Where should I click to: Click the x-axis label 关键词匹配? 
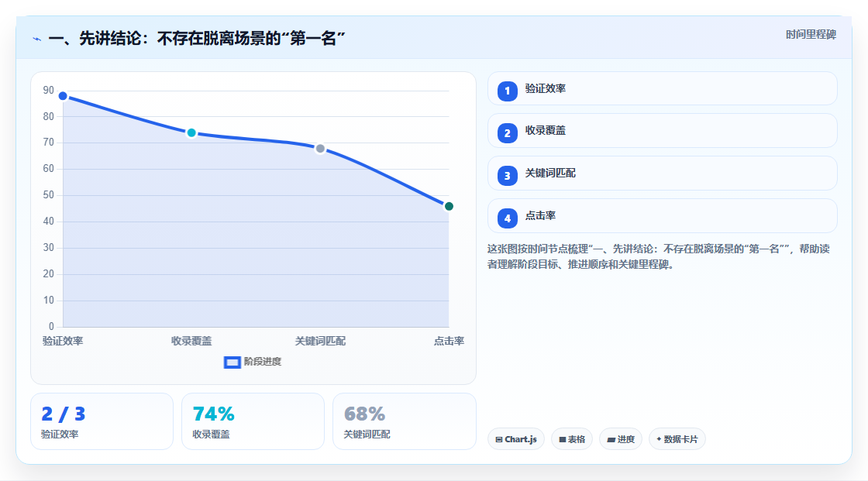pos(320,342)
